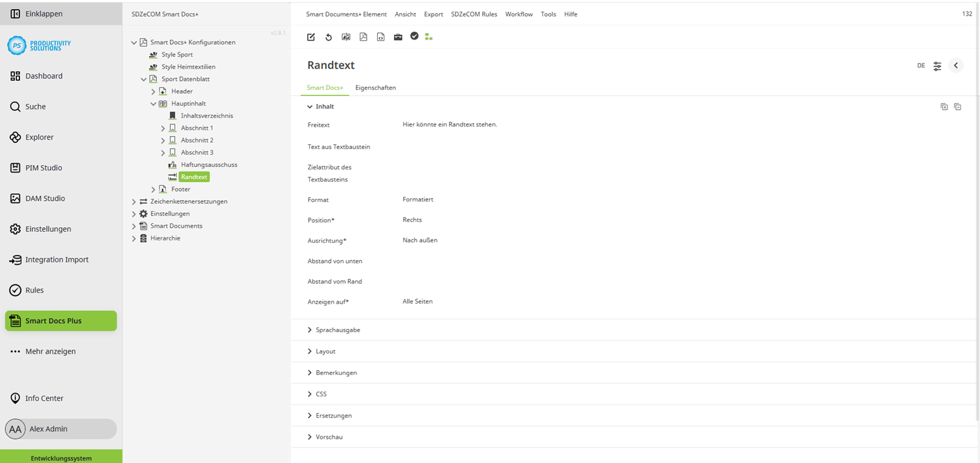This screenshot has height=463, width=980.
Task: Open the edit document icon in the toolbar
Action: [310, 37]
